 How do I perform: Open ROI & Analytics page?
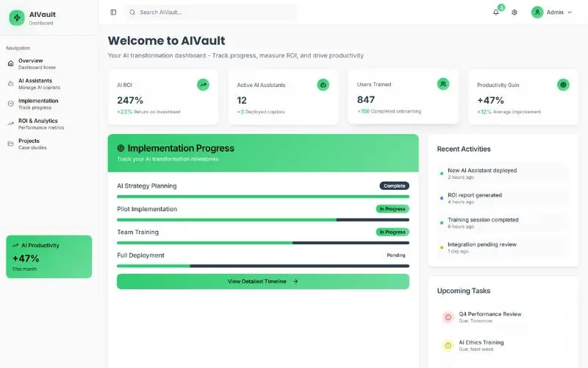[49, 124]
